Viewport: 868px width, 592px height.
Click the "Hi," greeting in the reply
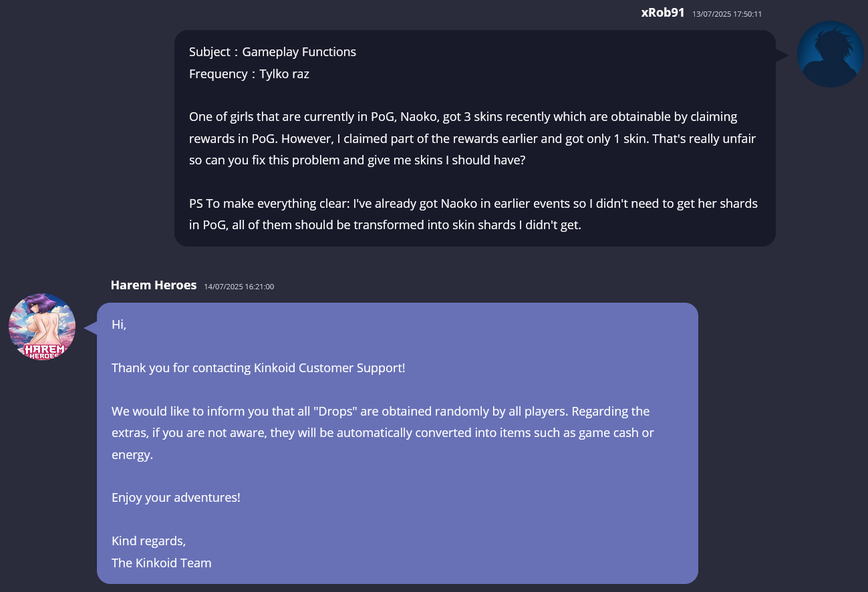[x=119, y=325]
